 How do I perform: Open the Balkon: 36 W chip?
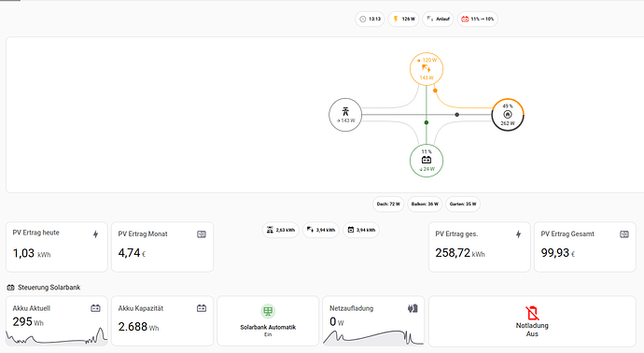tap(425, 204)
